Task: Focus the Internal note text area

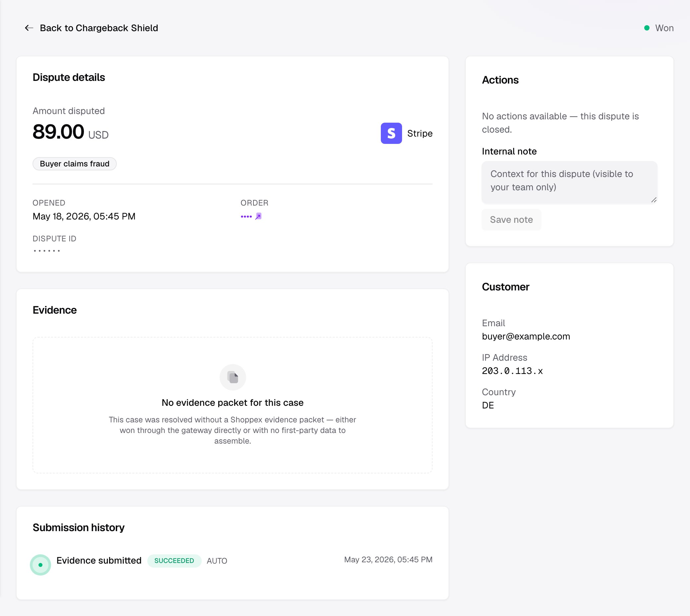Action: point(569,182)
